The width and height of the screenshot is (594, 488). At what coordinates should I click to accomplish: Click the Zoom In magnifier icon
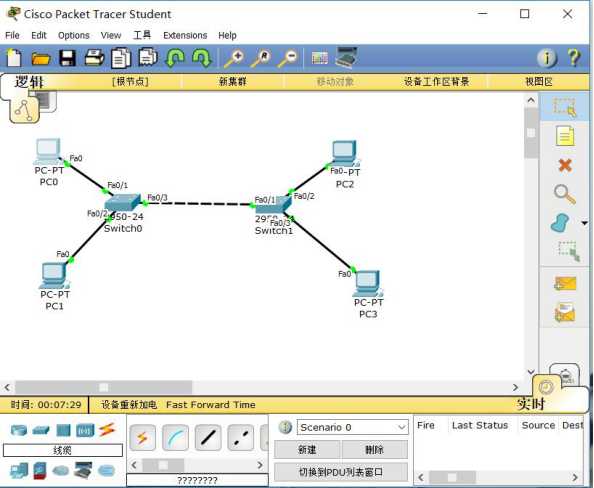(234, 58)
